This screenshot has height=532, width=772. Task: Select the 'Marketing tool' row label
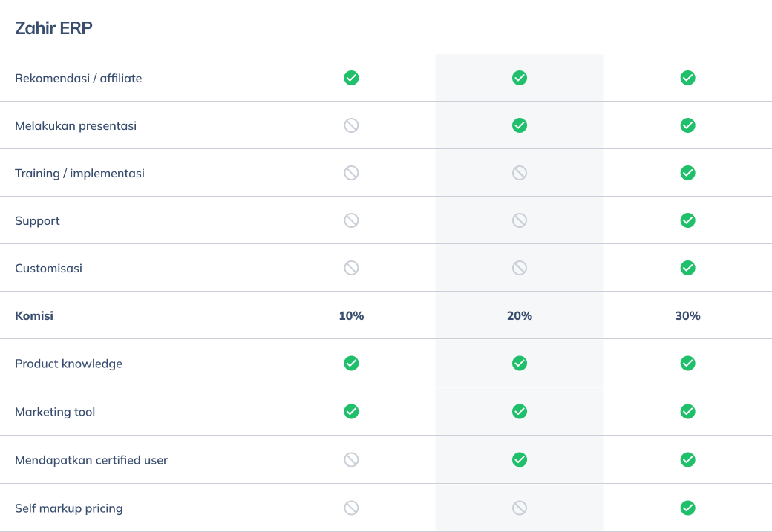pyautogui.click(x=55, y=412)
